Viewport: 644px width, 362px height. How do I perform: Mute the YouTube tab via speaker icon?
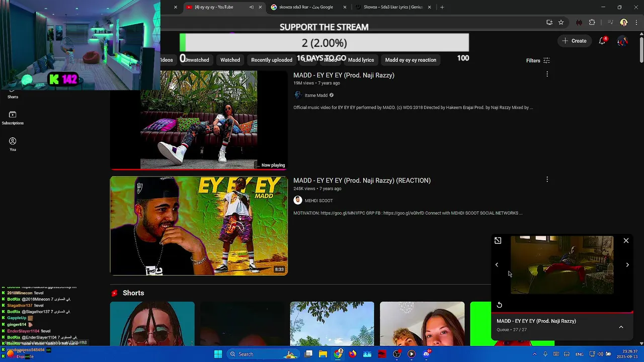(x=251, y=7)
